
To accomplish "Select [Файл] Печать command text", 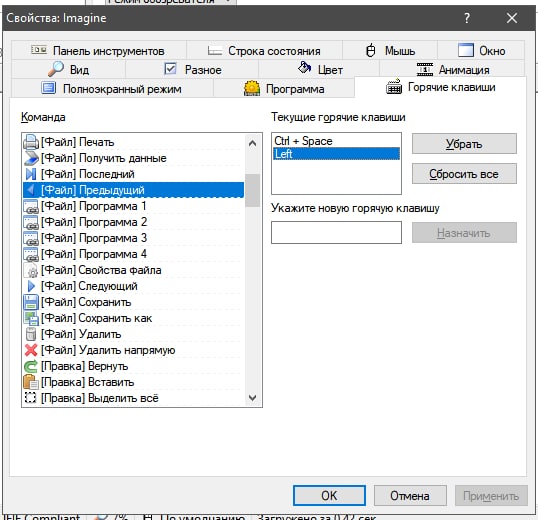I will pos(78,142).
